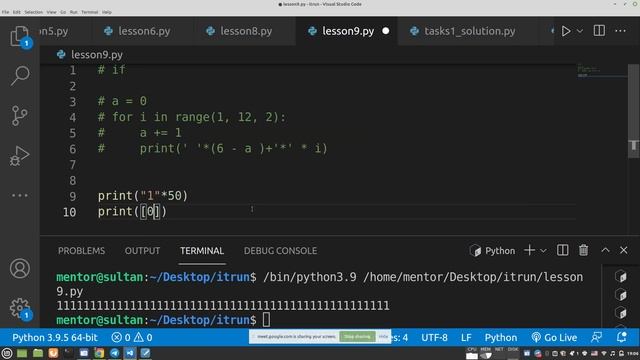Open the Selection menu

pos(33,12)
